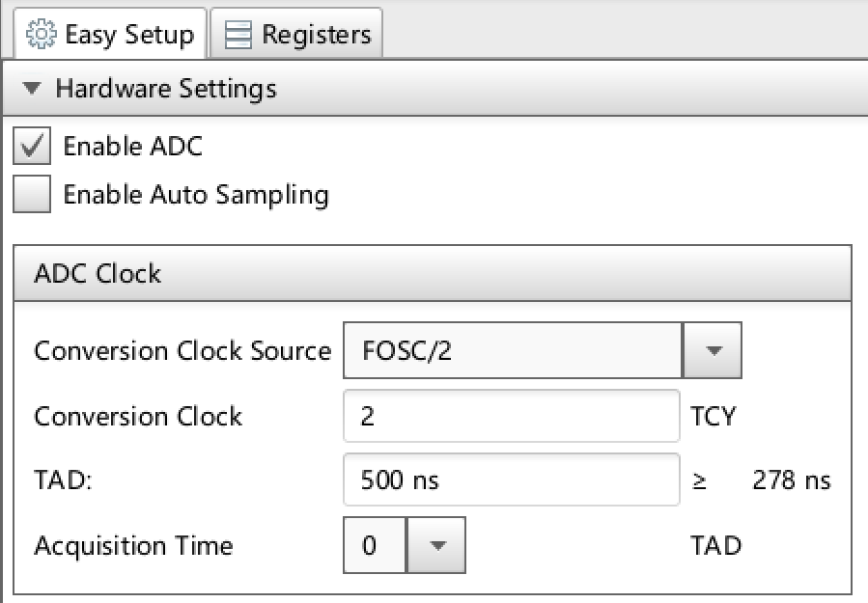Click the Hardware Settings header label
This screenshot has width=868, height=603.
click(166, 89)
